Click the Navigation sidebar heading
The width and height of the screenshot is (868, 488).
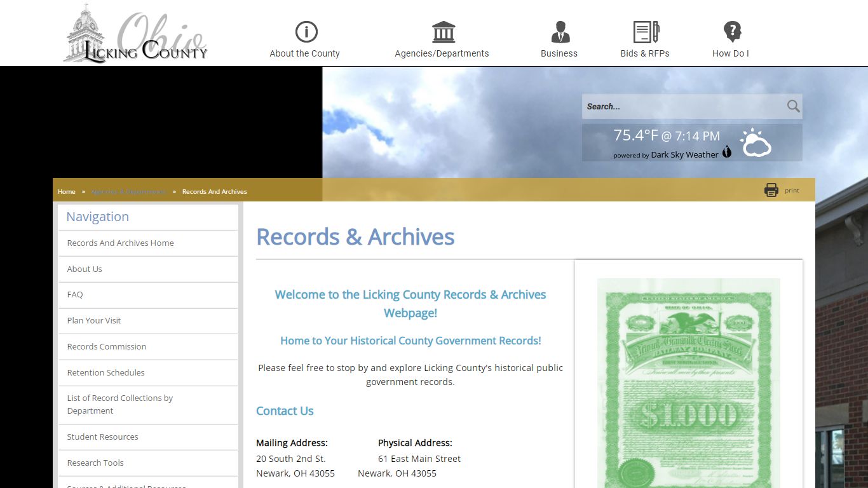coord(97,217)
